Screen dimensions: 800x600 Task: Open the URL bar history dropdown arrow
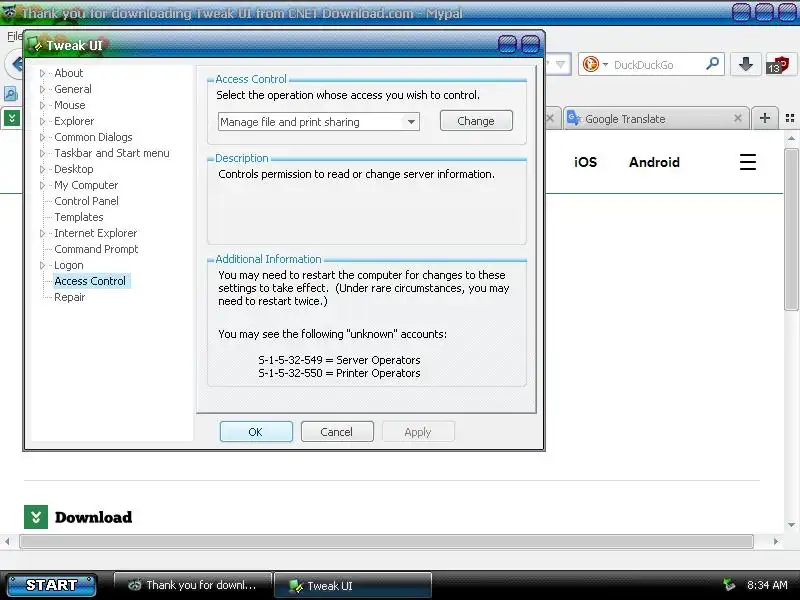[x=560, y=65]
